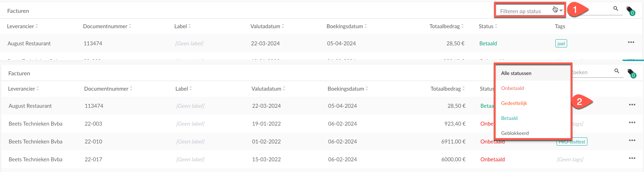The height and width of the screenshot is (172, 644).
Task: Select 'Alle statussen' in the status list
Action: (516, 73)
